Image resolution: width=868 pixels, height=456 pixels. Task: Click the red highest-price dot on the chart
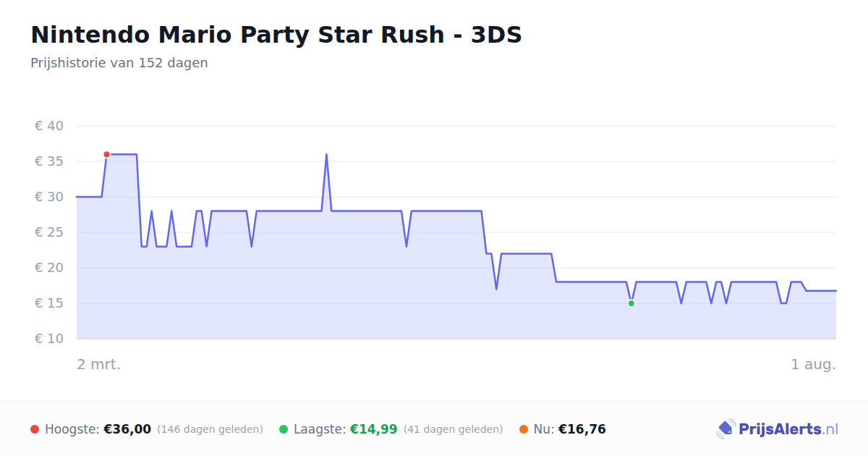[x=106, y=154]
